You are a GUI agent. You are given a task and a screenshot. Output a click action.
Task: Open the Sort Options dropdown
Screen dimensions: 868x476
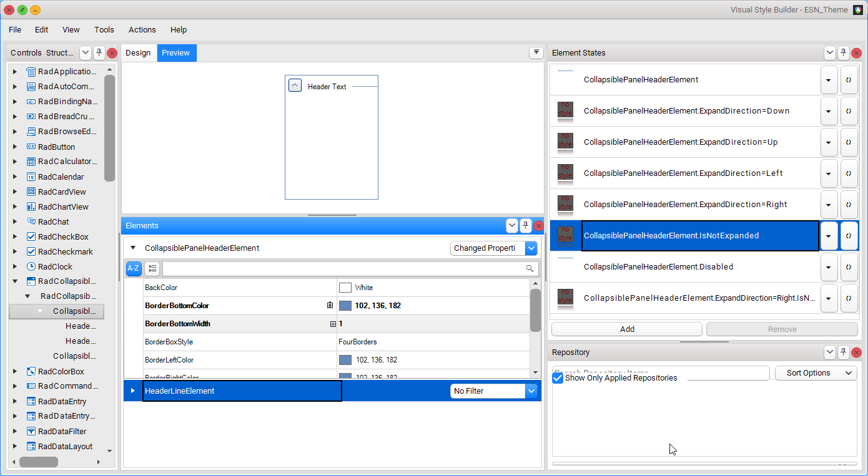tap(816, 373)
